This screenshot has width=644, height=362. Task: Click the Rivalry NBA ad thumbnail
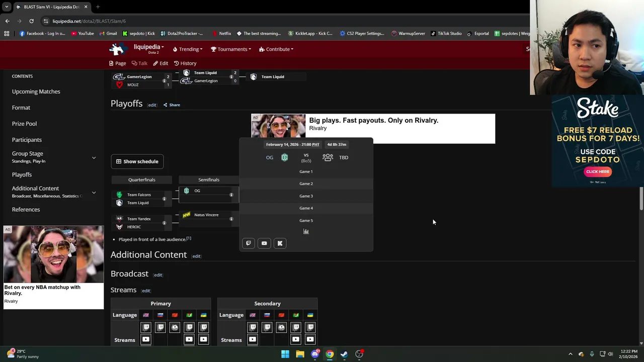tap(54, 254)
